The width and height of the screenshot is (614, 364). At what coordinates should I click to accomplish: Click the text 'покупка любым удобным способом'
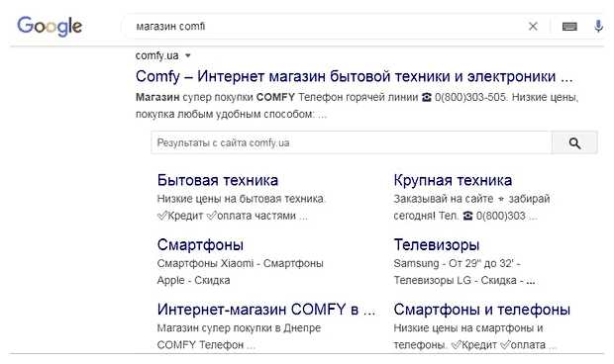click(225, 114)
